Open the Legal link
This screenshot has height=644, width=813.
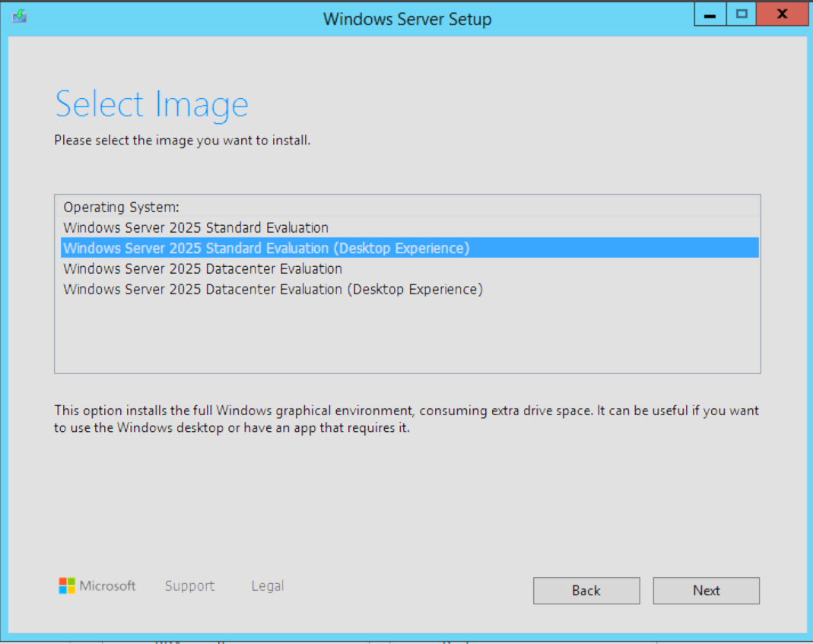click(x=267, y=585)
